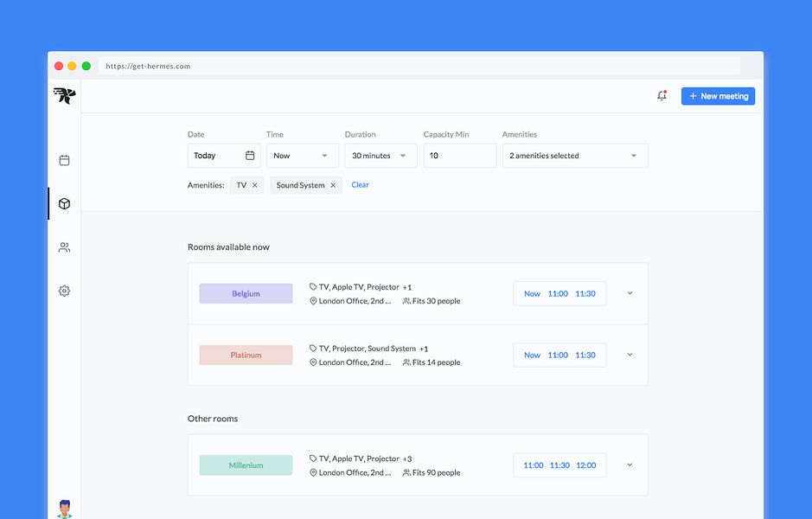Select the Belgium room label
Viewport: 812px width, 519px height.
[246, 294]
